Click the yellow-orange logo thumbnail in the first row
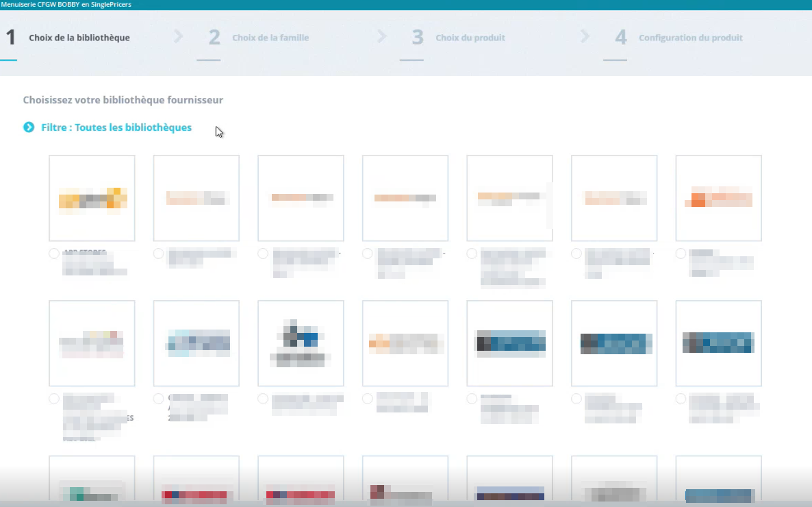812x507 pixels. pyautogui.click(x=92, y=198)
